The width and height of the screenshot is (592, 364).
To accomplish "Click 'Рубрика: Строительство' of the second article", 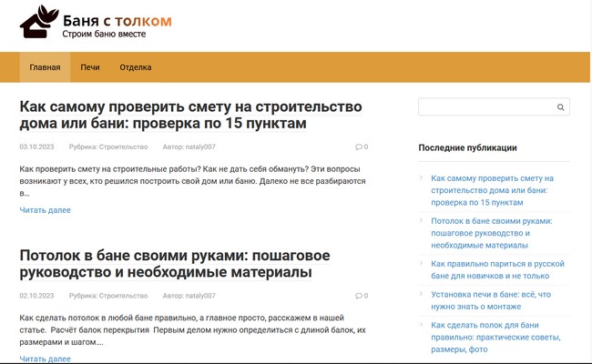I will coord(108,296).
